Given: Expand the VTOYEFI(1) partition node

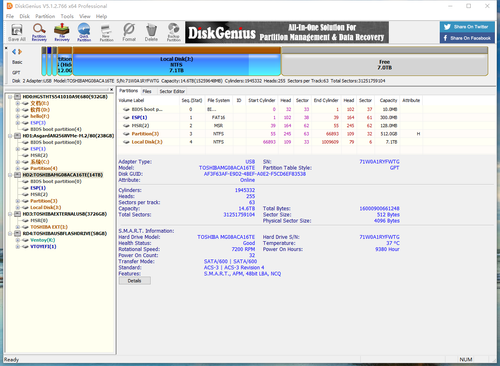Looking at the screenshot, I should 18,247.
